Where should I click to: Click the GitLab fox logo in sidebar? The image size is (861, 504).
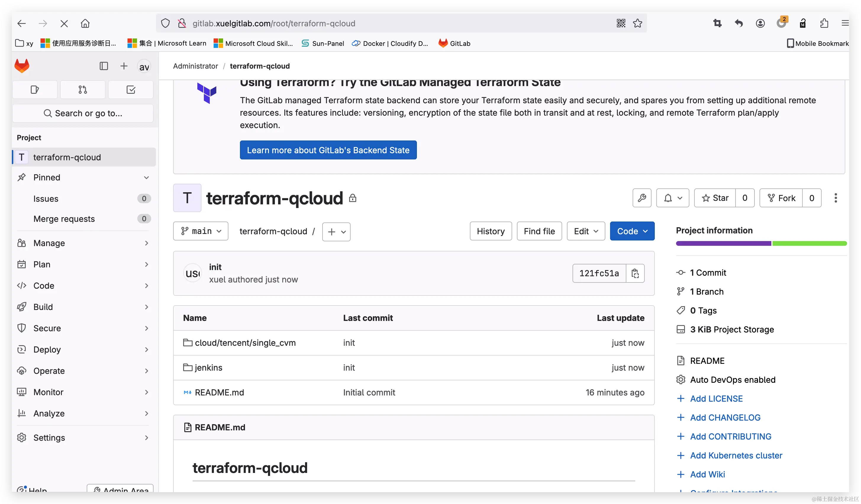(x=22, y=66)
